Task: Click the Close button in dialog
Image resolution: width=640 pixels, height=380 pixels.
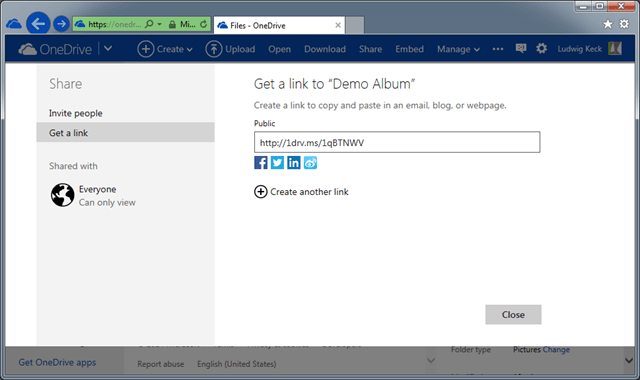Action: (513, 315)
